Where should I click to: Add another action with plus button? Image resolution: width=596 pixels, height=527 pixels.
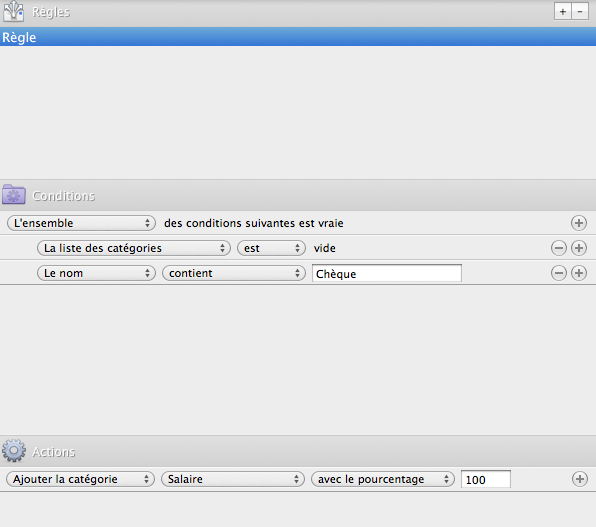click(580, 479)
